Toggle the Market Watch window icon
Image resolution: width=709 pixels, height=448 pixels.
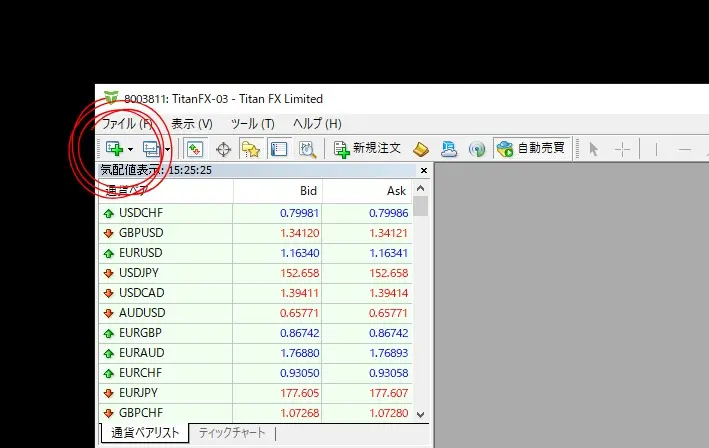coord(195,149)
